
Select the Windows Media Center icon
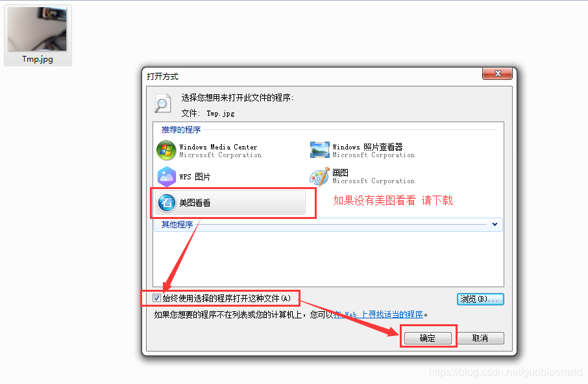[x=166, y=150]
